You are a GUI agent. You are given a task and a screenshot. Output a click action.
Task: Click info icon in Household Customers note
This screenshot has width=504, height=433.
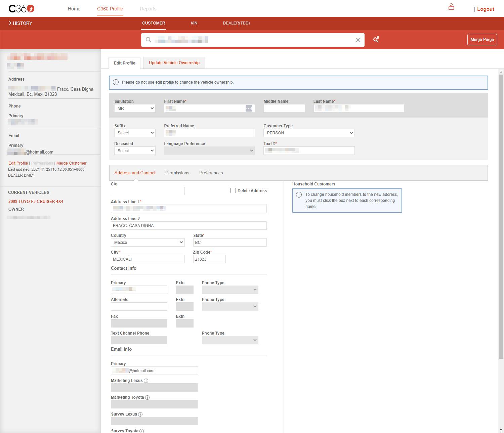[x=299, y=195]
